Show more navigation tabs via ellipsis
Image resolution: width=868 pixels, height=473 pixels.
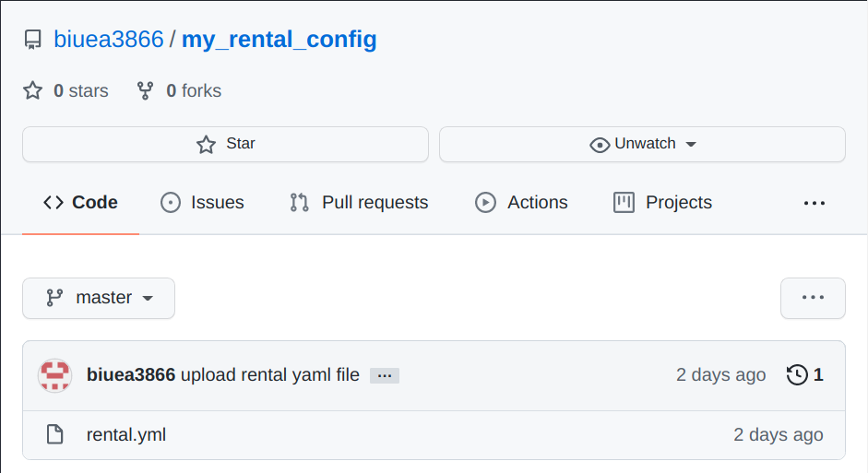[x=814, y=203]
